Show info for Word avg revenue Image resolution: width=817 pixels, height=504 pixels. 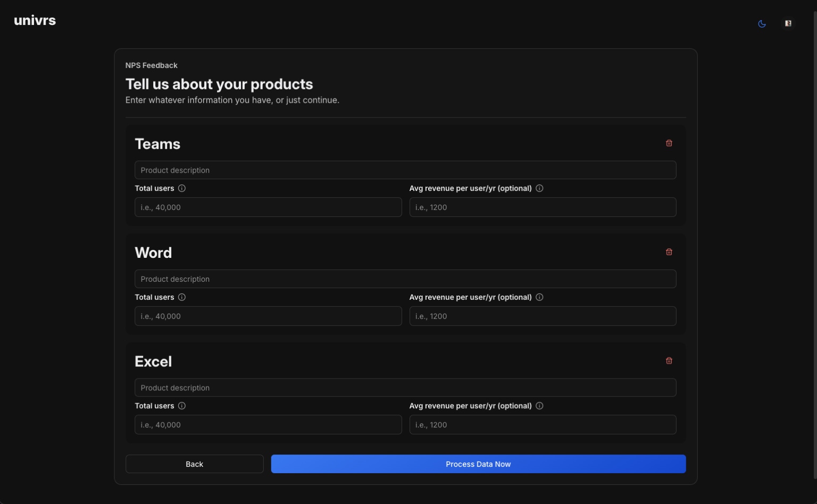click(x=539, y=297)
